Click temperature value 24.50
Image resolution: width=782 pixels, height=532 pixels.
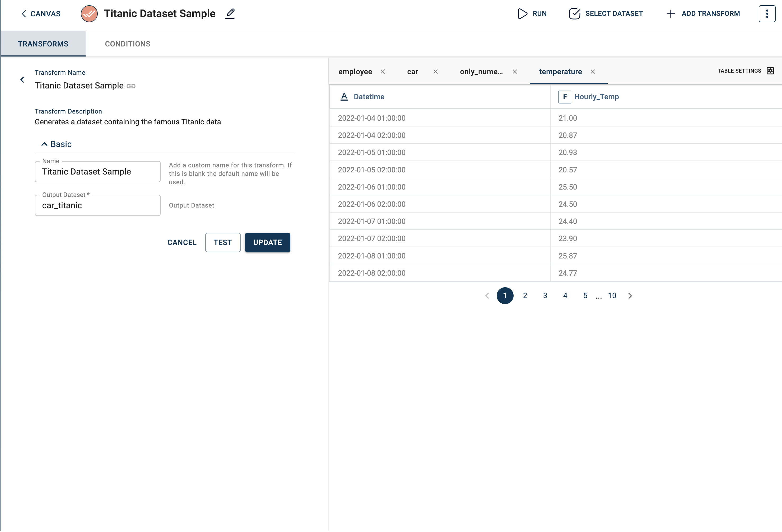tap(568, 204)
